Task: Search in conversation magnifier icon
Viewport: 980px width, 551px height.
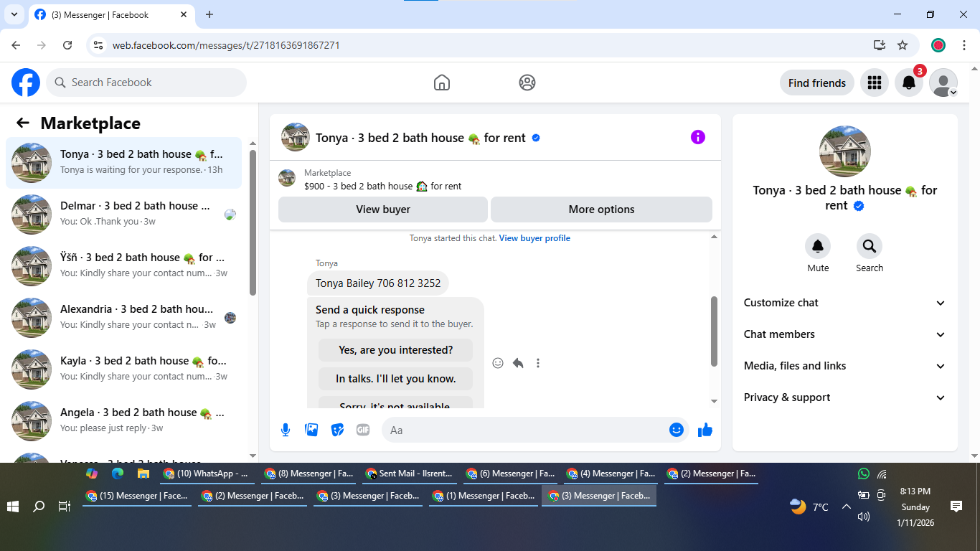Action: [x=870, y=247]
